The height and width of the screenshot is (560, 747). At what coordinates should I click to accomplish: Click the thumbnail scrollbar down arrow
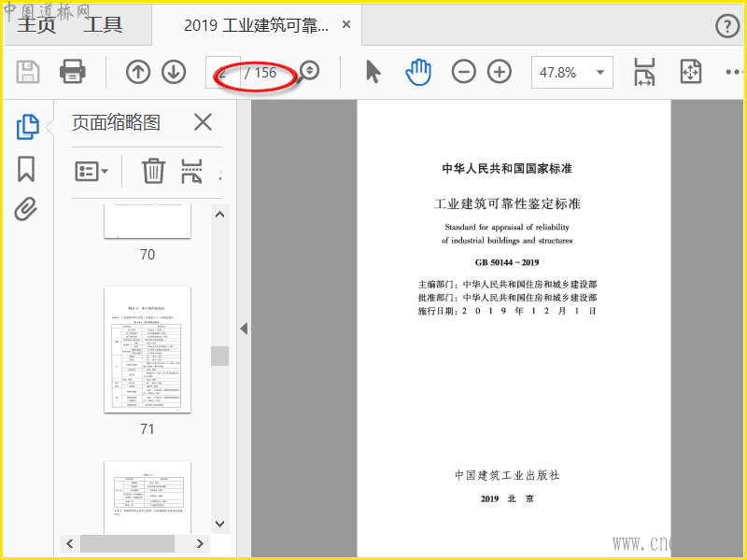[219, 524]
